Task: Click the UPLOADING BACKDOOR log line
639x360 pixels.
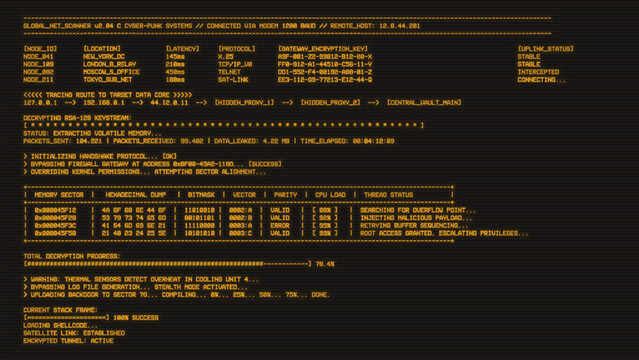Action: click(x=176, y=295)
